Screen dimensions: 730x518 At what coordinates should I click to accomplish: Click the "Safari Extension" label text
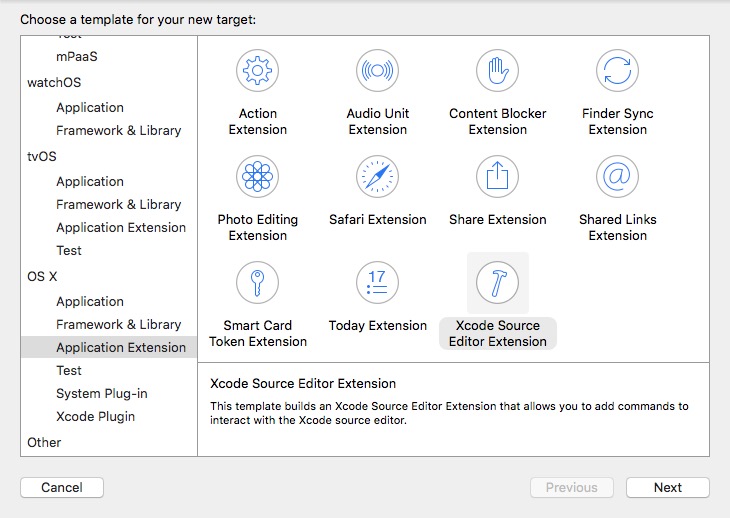click(378, 220)
